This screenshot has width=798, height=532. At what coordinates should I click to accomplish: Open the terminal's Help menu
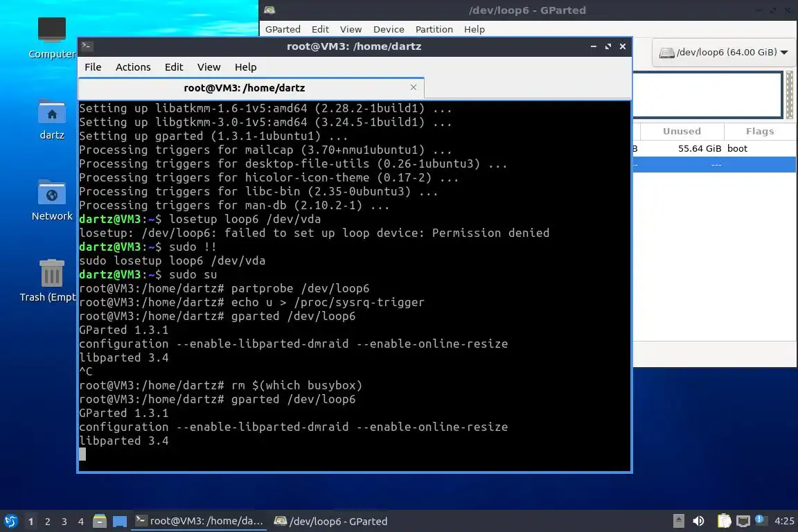[245, 67]
